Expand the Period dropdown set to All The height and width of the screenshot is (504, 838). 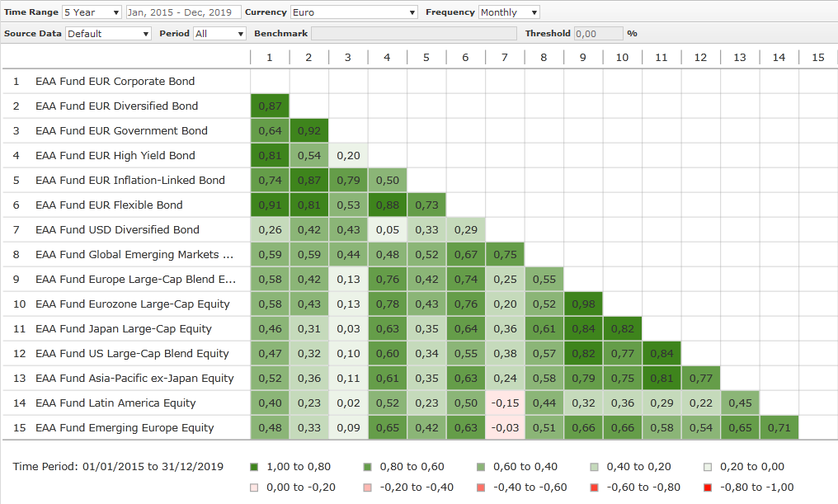(x=219, y=34)
